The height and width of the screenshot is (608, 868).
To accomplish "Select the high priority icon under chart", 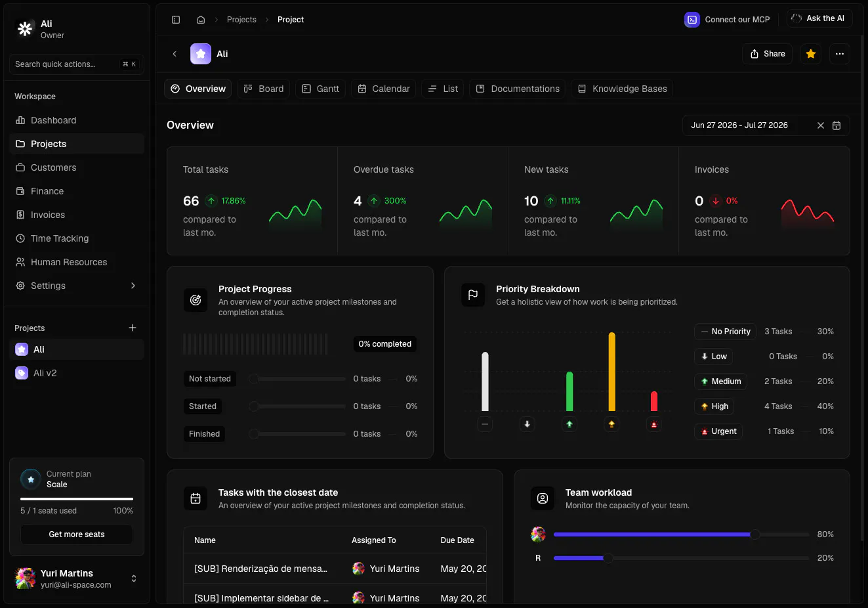I will coord(611,424).
